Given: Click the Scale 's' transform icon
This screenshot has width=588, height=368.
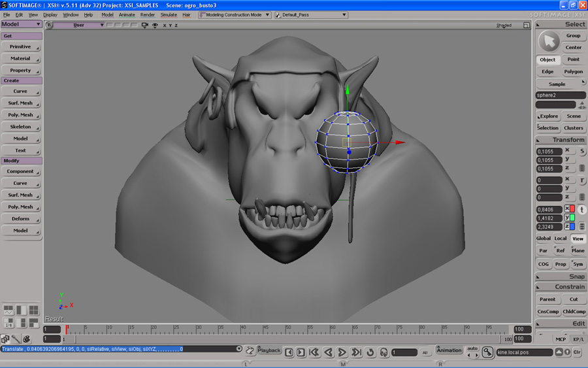Looking at the screenshot, I should tap(582, 152).
